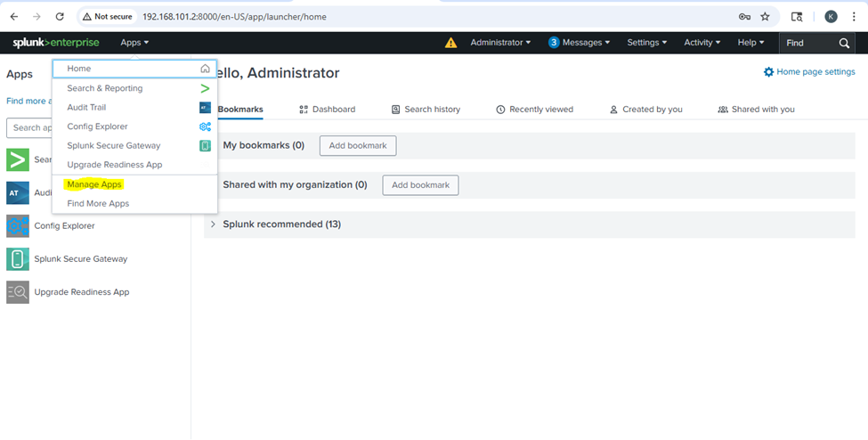Open Splunk Secure Gateway from sidebar list
The width and height of the screenshot is (868, 440).
[x=81, y=259]
